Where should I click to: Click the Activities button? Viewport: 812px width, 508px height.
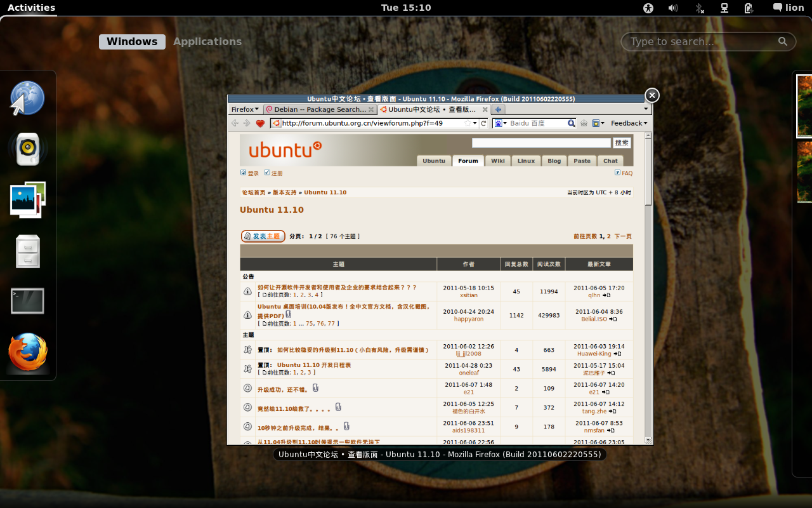31,8
